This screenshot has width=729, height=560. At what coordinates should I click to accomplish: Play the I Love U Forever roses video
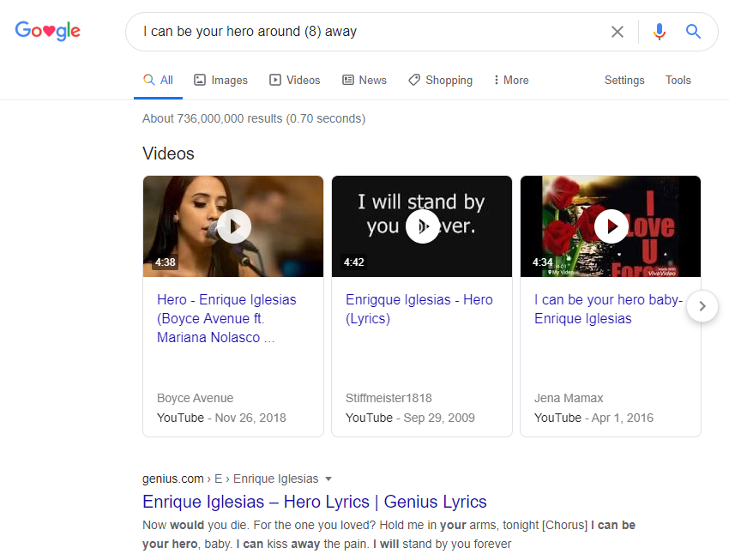610,226
